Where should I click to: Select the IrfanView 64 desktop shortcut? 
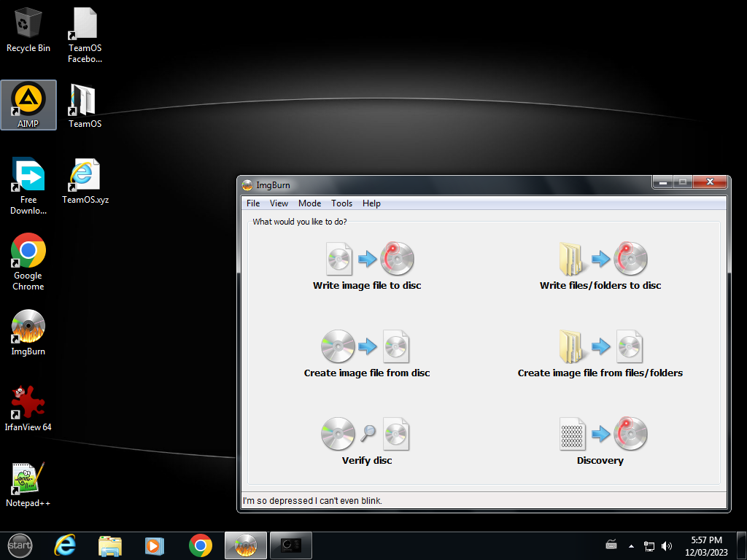click(28, 408)
